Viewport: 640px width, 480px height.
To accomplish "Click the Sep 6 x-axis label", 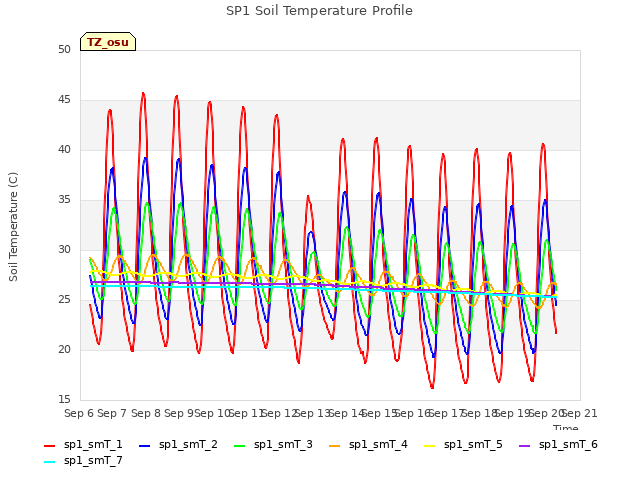I will click(x=79, y=413).
